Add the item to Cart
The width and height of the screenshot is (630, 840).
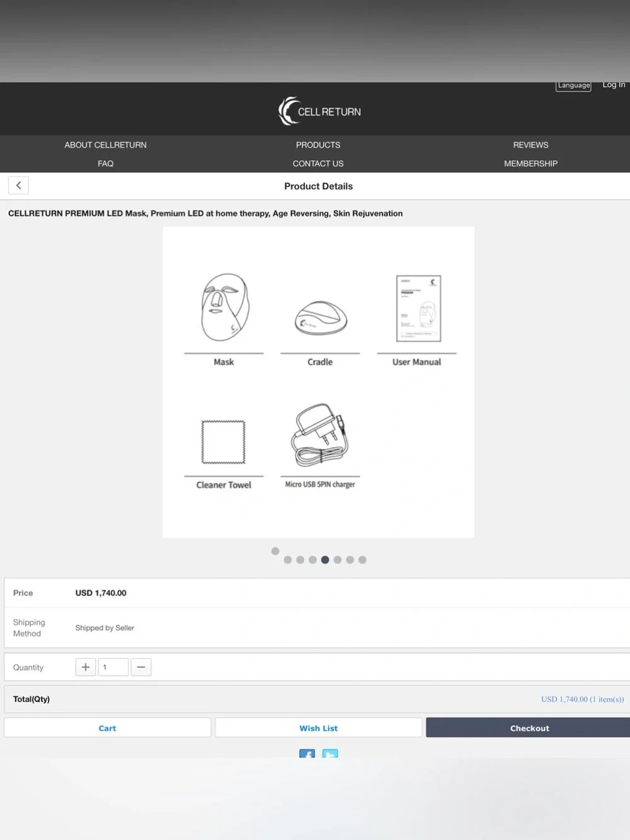107,728
